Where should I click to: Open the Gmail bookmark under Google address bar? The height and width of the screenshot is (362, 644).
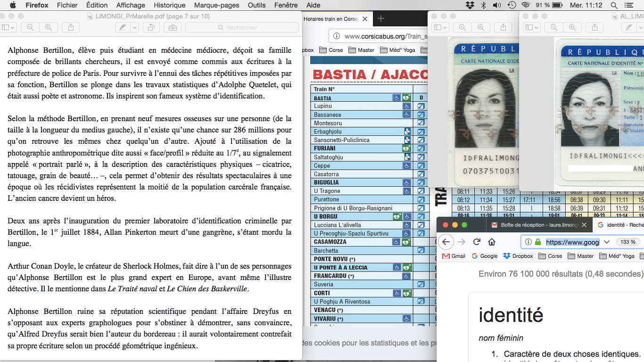pos(454,256)
